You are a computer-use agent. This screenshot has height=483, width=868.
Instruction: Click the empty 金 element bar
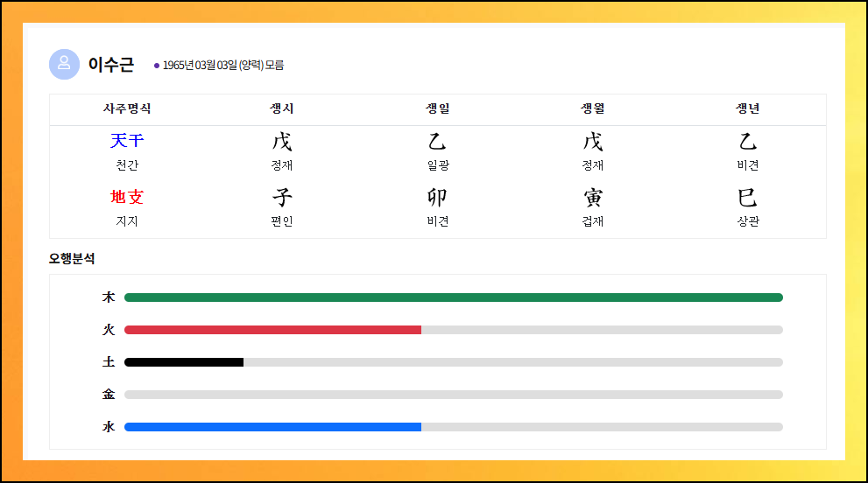coord(454,395)
